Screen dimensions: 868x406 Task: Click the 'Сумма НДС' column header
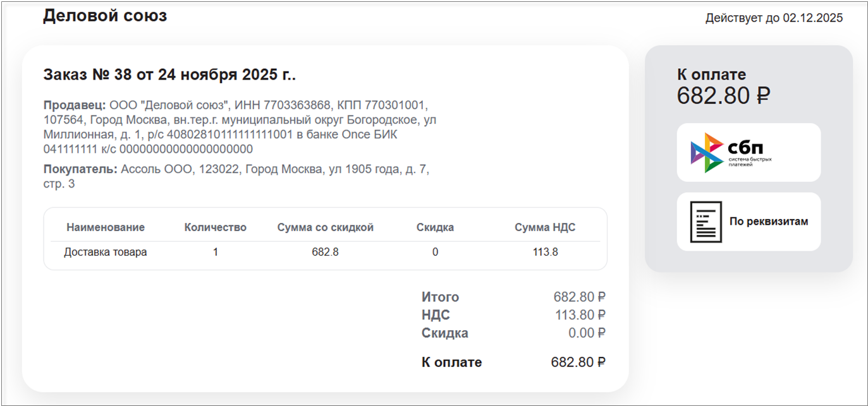click(x=545, y=227)
